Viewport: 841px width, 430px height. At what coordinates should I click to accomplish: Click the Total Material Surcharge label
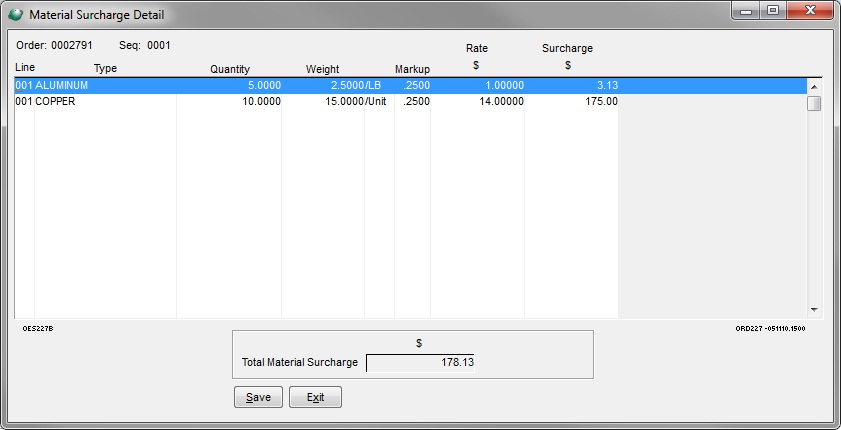[300, 362]
